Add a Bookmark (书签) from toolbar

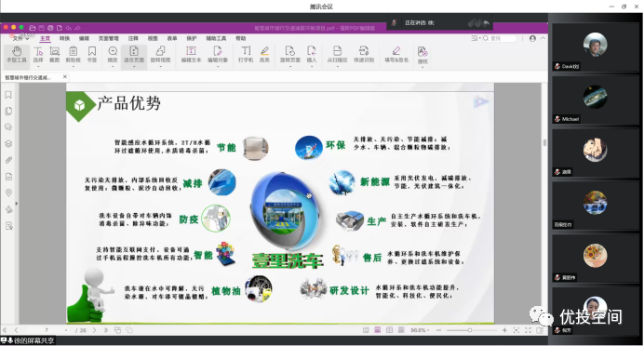[92, 55]
